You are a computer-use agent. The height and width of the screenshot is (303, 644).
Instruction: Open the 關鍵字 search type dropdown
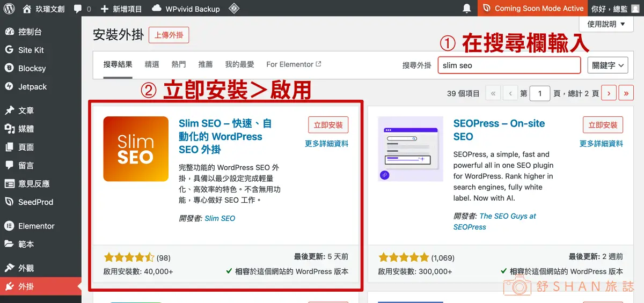[608, 65]
